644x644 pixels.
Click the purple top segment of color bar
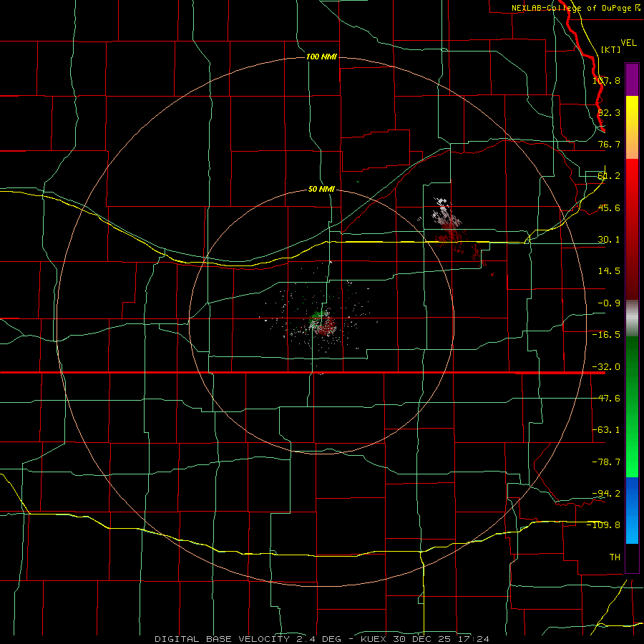coord(632,79)
